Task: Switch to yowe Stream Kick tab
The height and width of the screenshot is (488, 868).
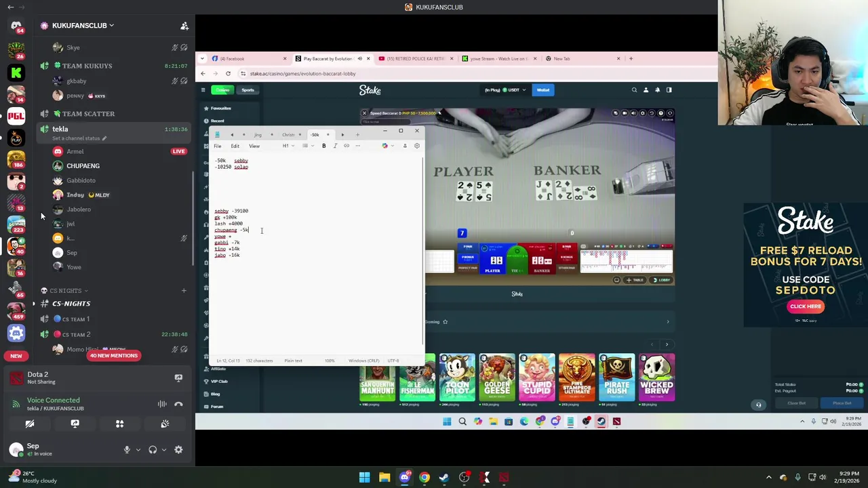Action: [498, 58]
